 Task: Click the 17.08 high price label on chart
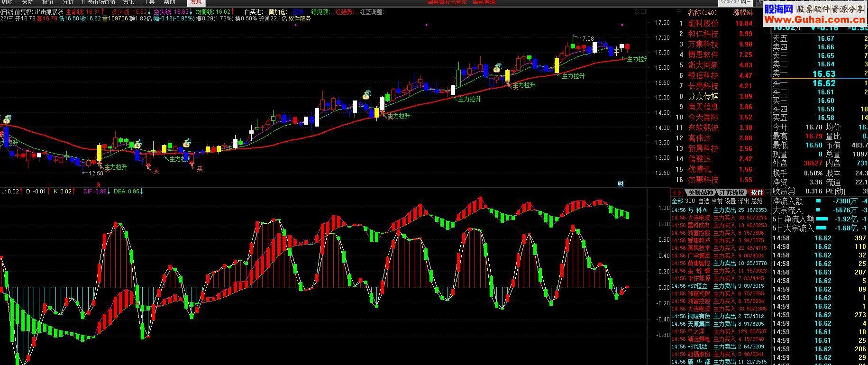pos(587,38)
